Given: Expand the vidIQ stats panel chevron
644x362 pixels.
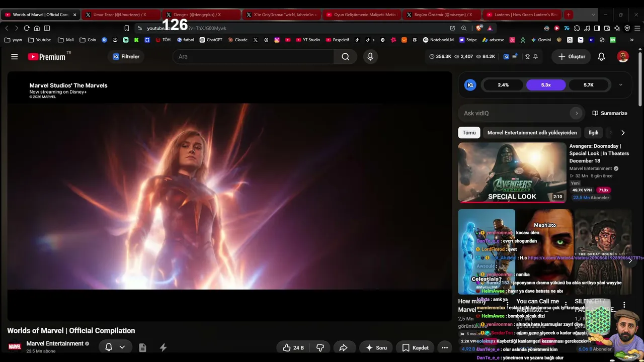Looking at the screenshot, I should 620,85.
